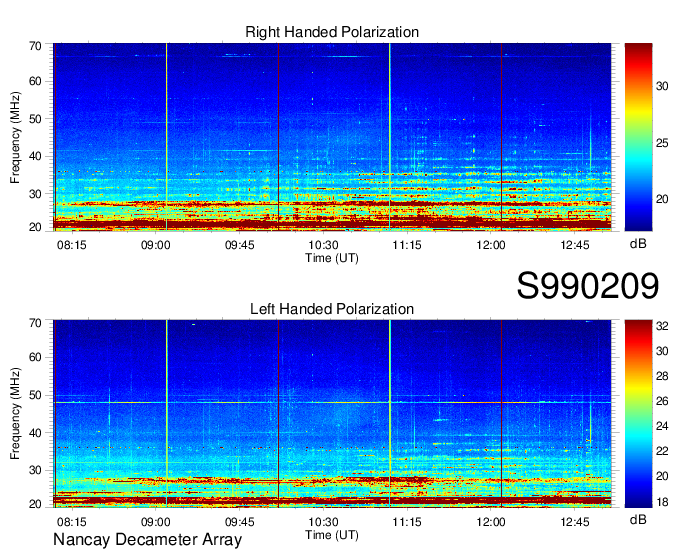680x552 pixels.
Task: Click the yellow vertical line near 09:05 in right-handed plot
Action: click(x=167, y=137)
